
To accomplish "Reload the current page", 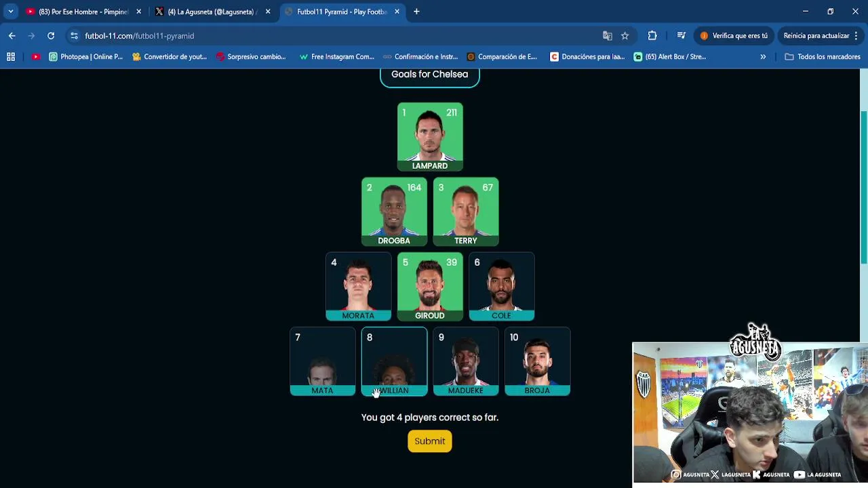I will tap(51, 36).
